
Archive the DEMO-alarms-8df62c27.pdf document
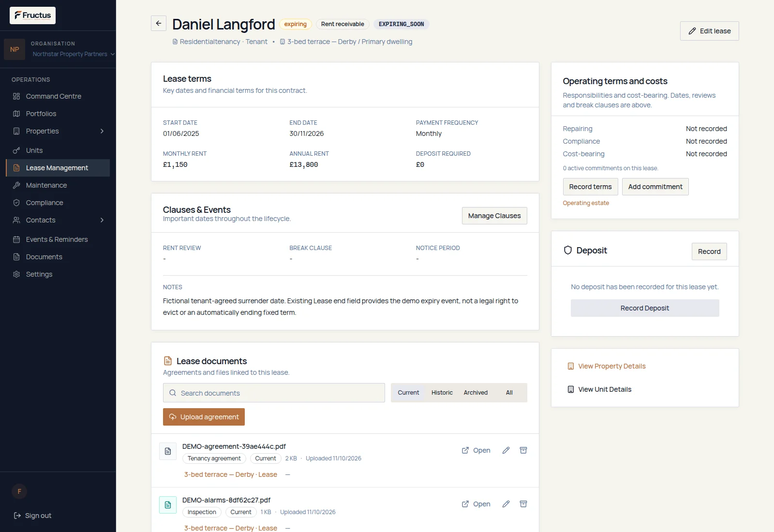tap(523, 504)
